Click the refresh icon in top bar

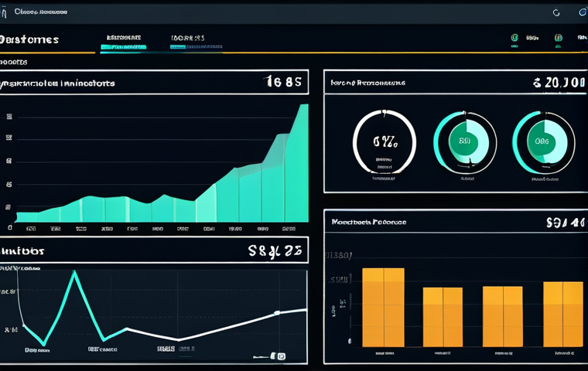pyautogui.click(x=556, y=12)
